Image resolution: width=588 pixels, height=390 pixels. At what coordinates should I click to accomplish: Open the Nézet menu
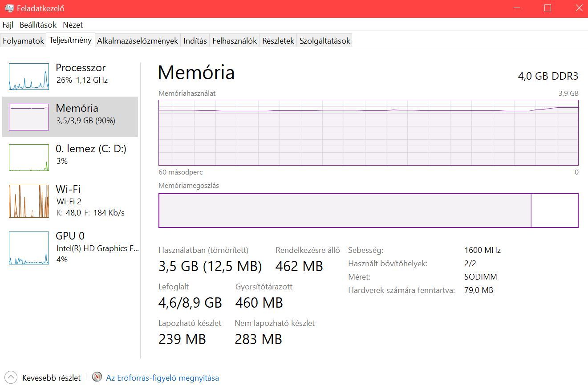click(x=73, y=25)
